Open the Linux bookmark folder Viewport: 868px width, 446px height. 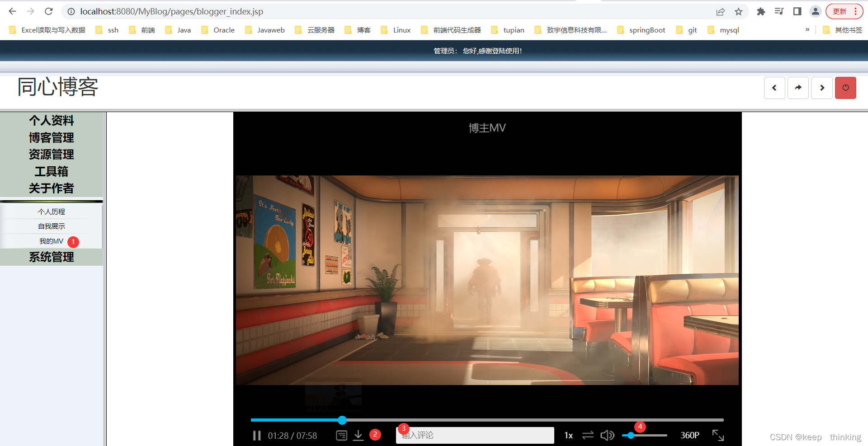(396, 30)
